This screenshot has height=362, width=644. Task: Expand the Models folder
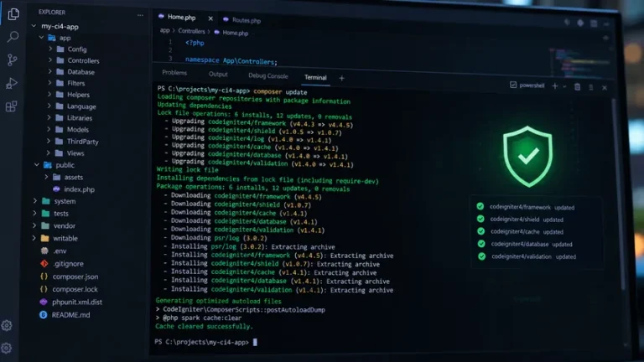point(49,129)
